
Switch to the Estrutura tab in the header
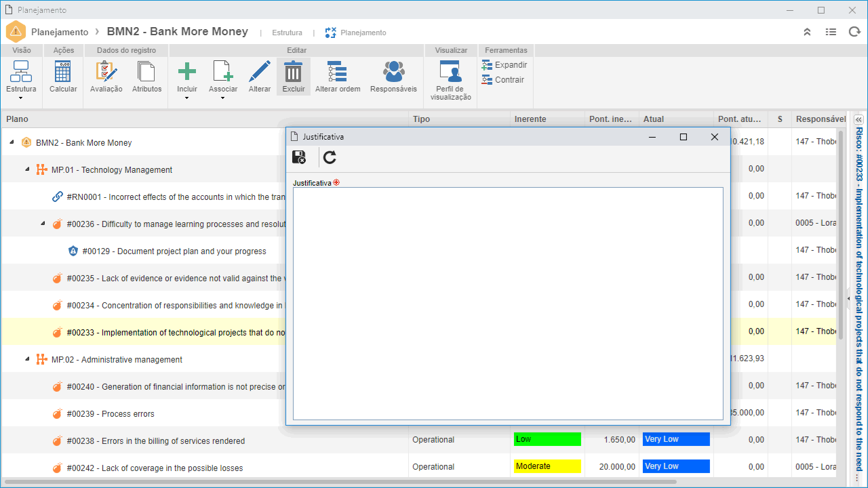point(287,33)
